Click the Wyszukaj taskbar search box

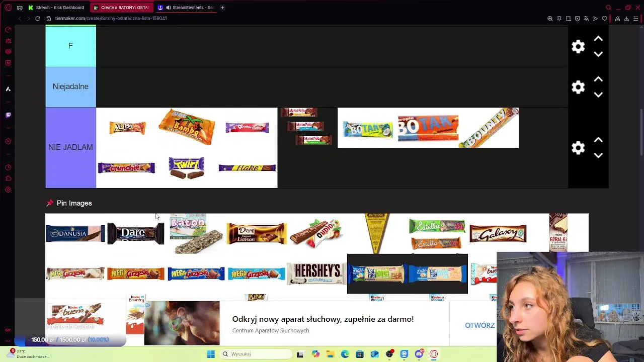tap(256, 354)
